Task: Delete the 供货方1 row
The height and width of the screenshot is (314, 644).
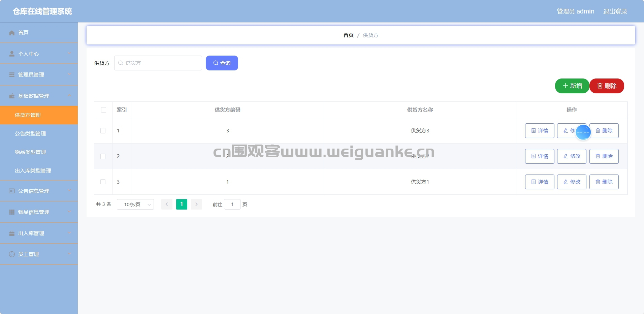Action: click(604, 182)
